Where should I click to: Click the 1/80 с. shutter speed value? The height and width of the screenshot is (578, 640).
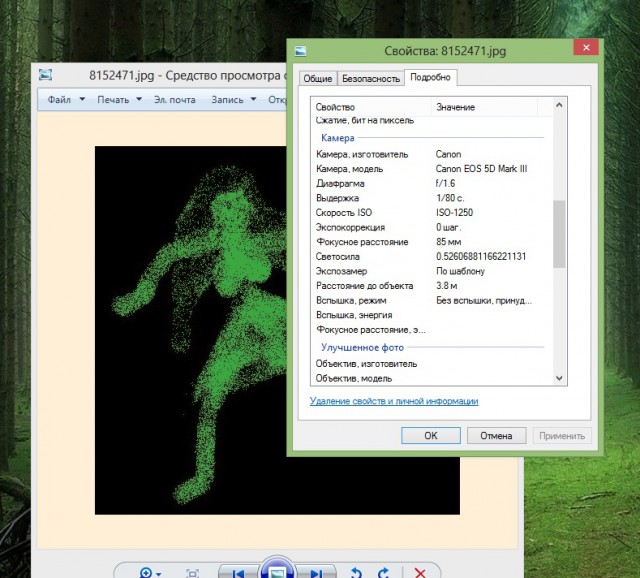(x=450, y=198)
